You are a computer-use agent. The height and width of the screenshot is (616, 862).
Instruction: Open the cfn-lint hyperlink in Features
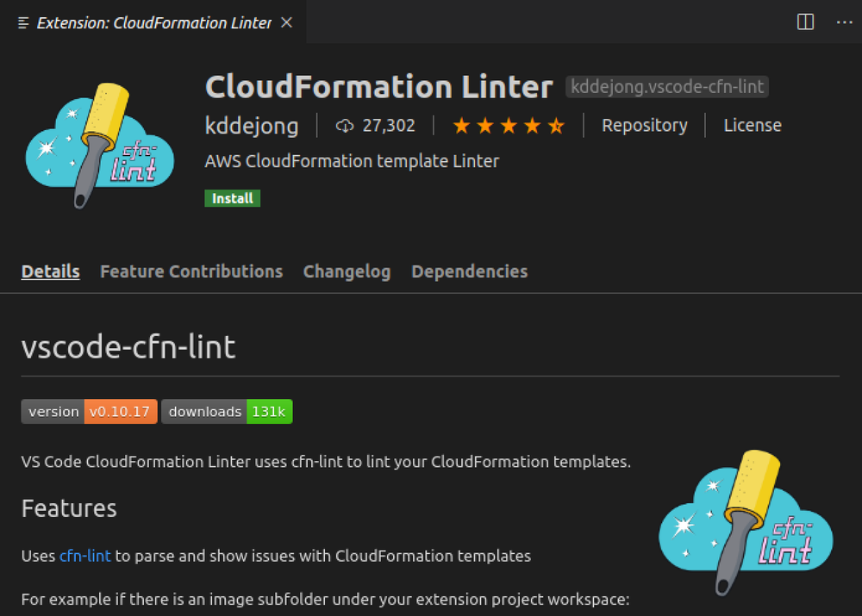tap(84, 556)
